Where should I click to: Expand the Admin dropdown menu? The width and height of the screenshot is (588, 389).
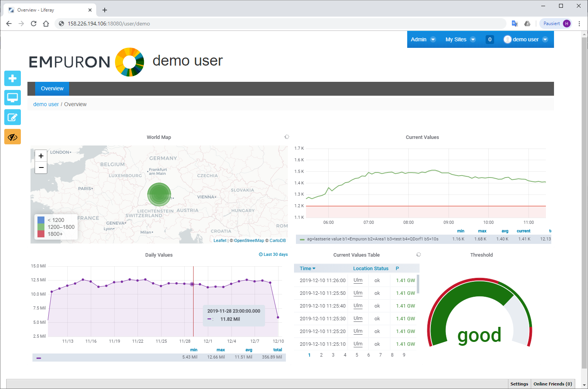423,39
